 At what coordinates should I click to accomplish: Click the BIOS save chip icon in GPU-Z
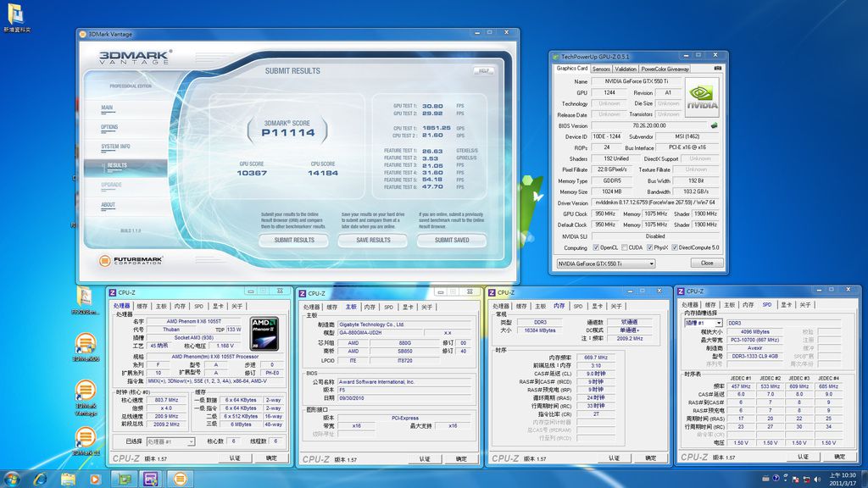(x=714, y=125)
